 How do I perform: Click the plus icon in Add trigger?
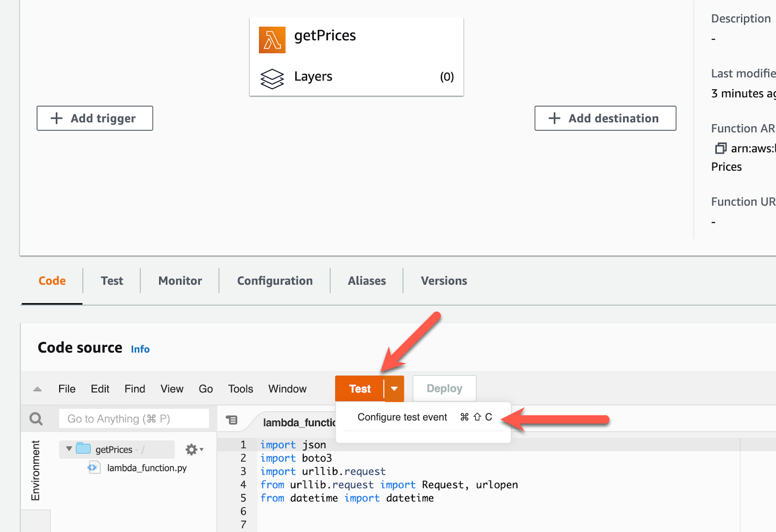[57, 118]
